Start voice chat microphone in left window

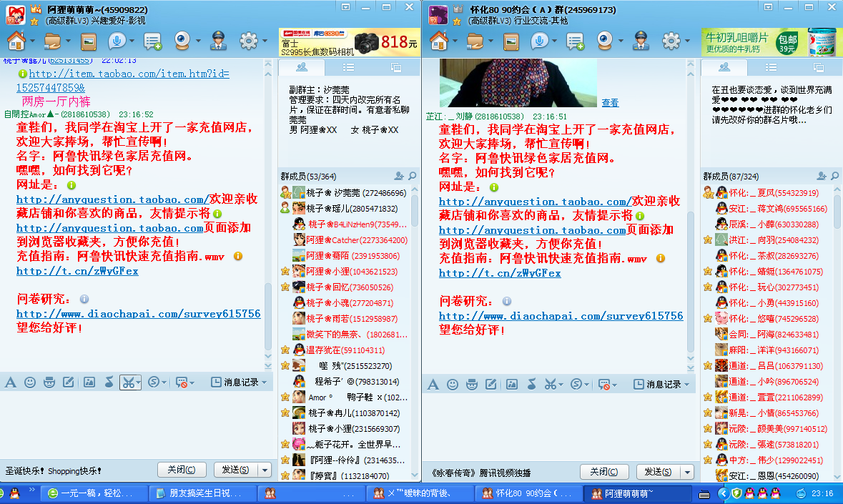[116, 41]
